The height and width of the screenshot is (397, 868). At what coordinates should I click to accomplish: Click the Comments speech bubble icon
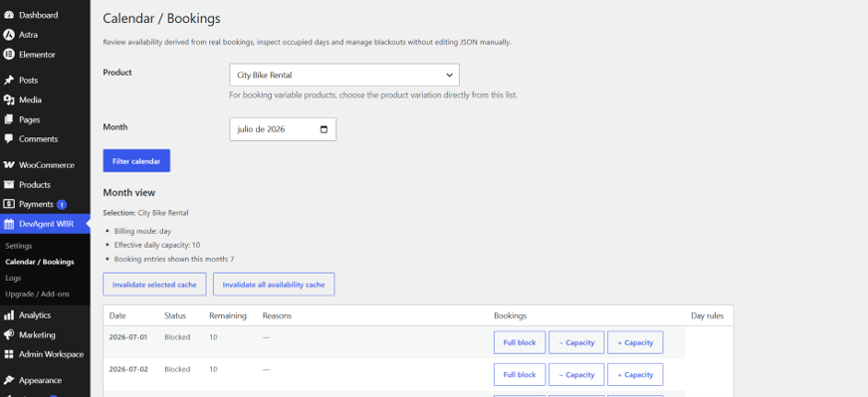[x=8, y=139]
